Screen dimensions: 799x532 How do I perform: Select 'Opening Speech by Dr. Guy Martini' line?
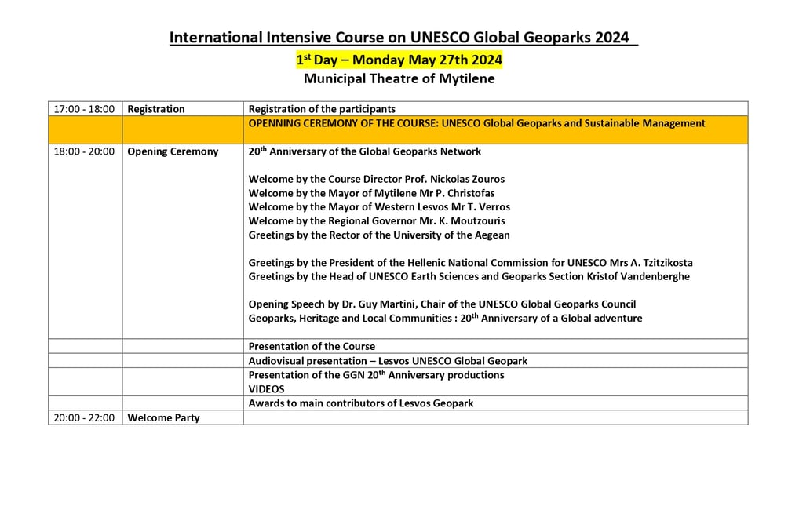click(x=443, y=304)
